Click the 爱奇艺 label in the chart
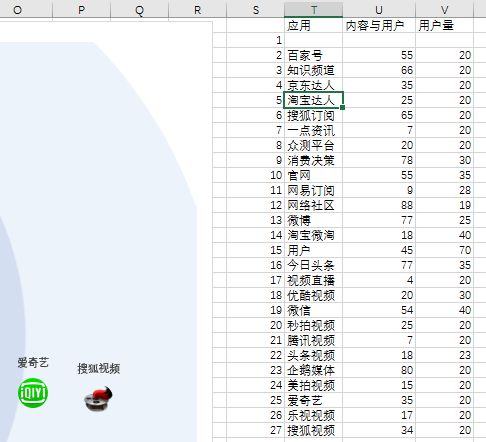 (x=33, y=362)
